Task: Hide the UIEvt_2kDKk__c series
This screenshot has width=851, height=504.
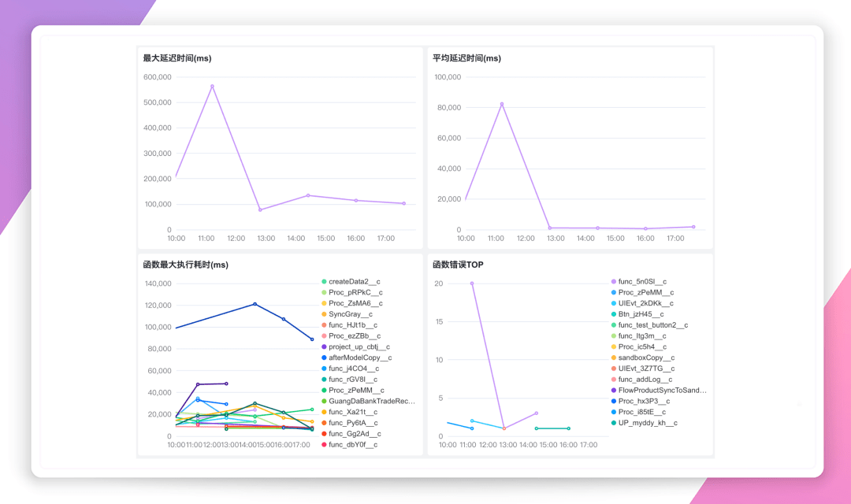Action: 645,303
